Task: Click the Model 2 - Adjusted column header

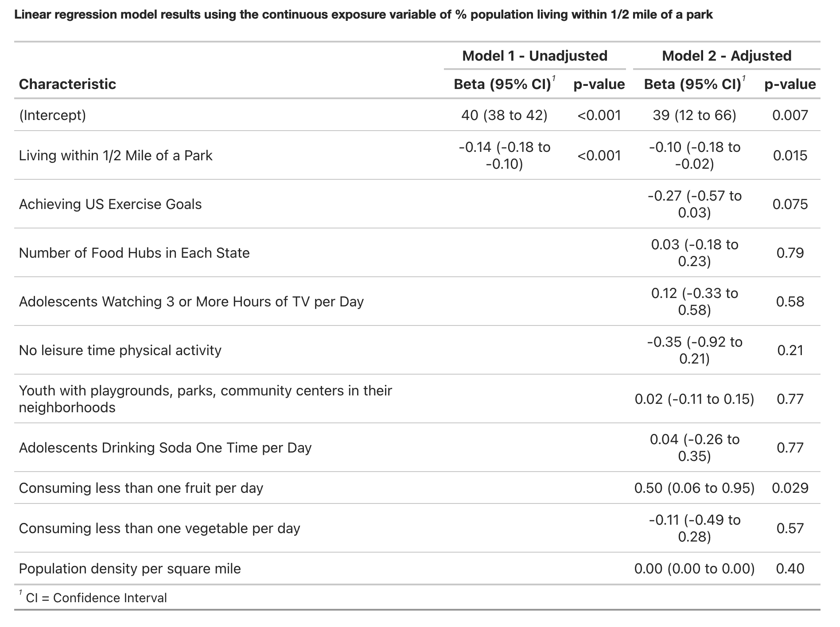Action: click(x=726, y=56)
